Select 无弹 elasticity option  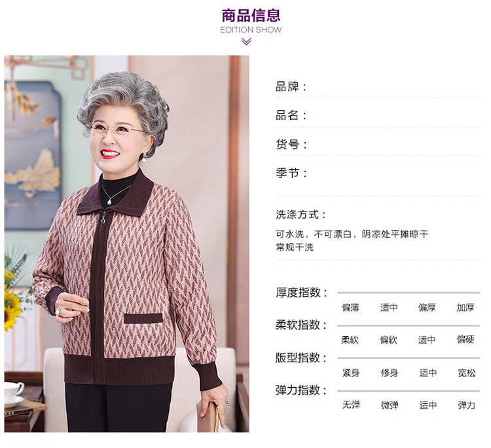pyautogui.click(x=351, y=405)
